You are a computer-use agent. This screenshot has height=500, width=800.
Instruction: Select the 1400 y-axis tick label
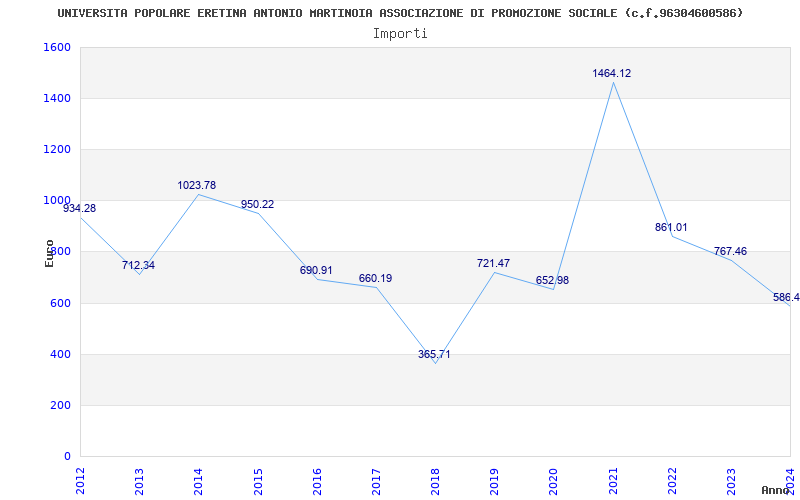(x=57, y=98)
